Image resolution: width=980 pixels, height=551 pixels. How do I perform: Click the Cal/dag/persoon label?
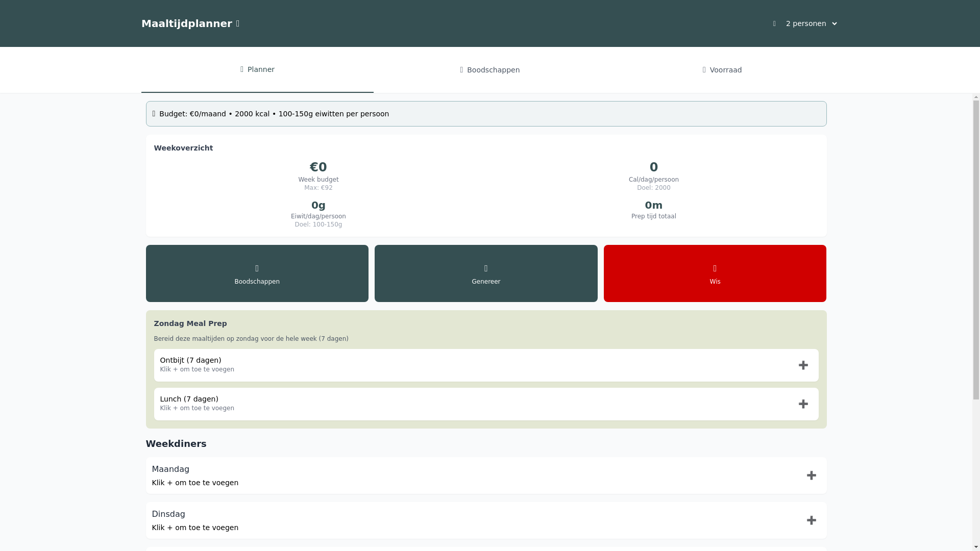click(x=654, y=180)
